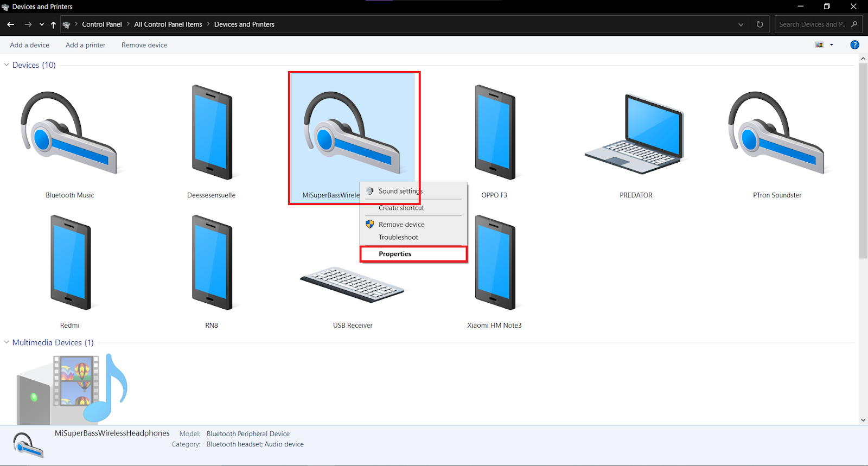Choose Create shortcut from context menu
This screenshot has height=466, width=868.
click(413, 208)
